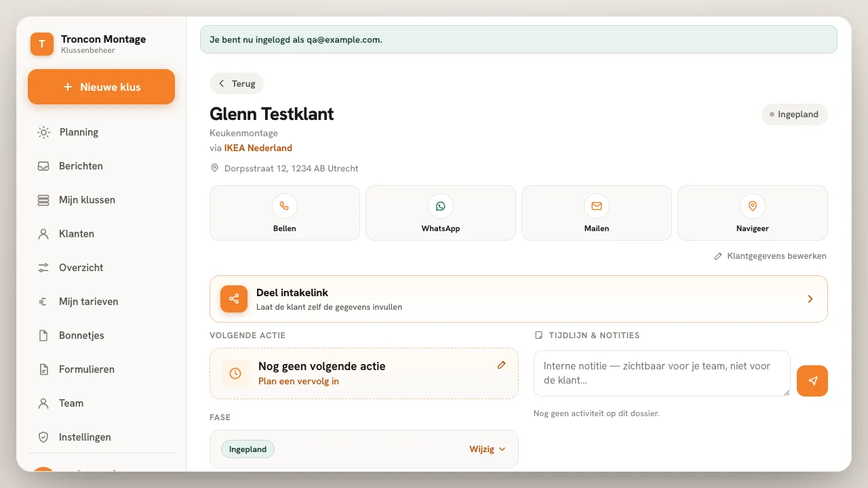Open WhatsApp contact icon
Viewport: 868px width, 488px height.
pyautogui.click(x=441, y=206)
